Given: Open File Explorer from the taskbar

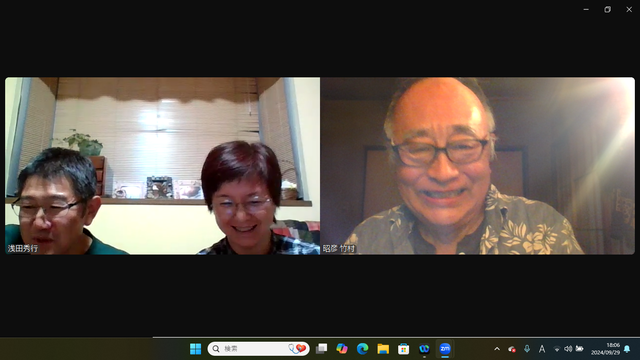Looking at the screenshot, I should [383, 349].
